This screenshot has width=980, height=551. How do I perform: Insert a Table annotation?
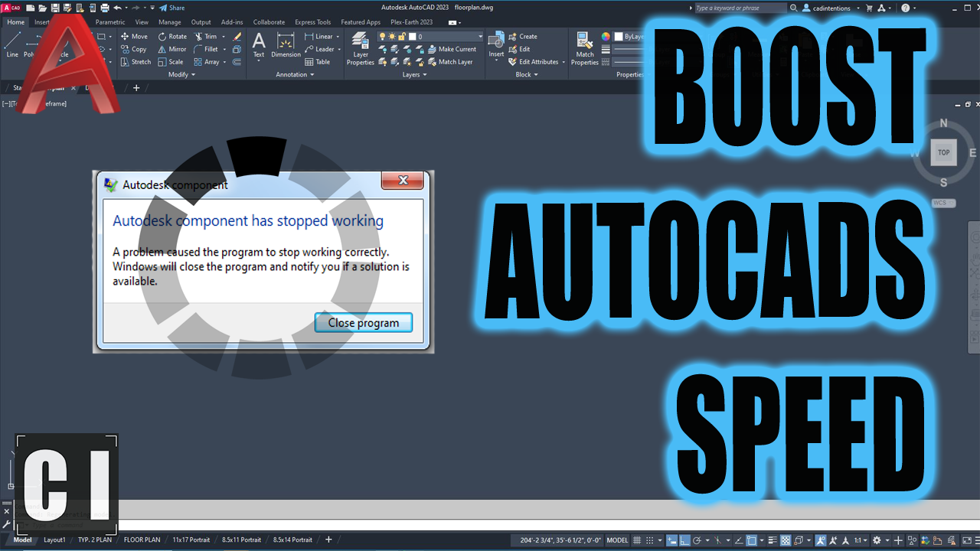[318, 62]
